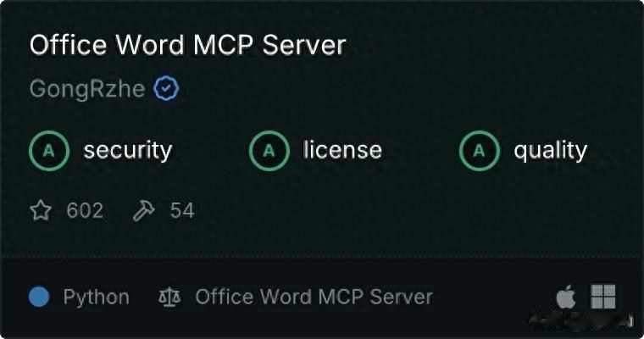Click the 54 tools count

pos(182,211)
